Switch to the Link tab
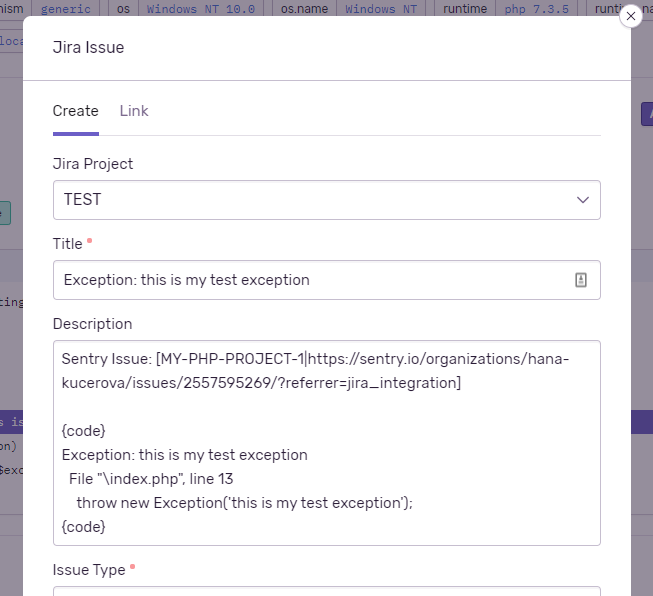This screenshot has height=596, width=653. click(x=134, y=111)
